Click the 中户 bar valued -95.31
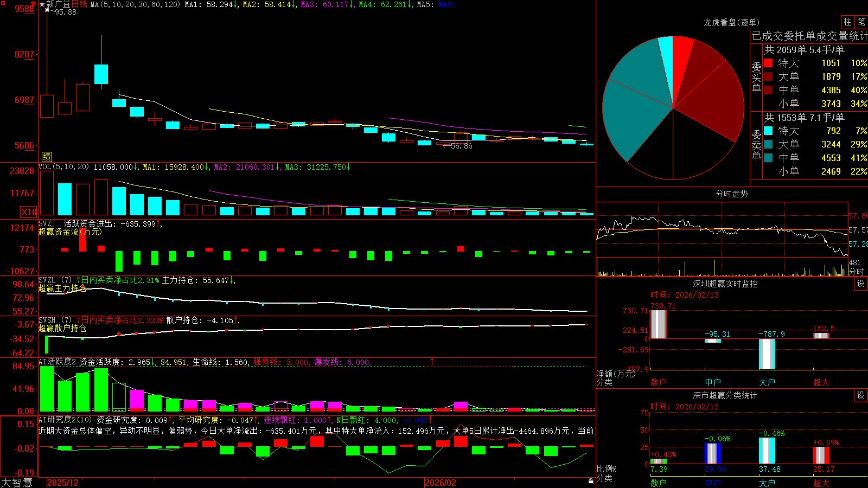 (x=712, y=341)
